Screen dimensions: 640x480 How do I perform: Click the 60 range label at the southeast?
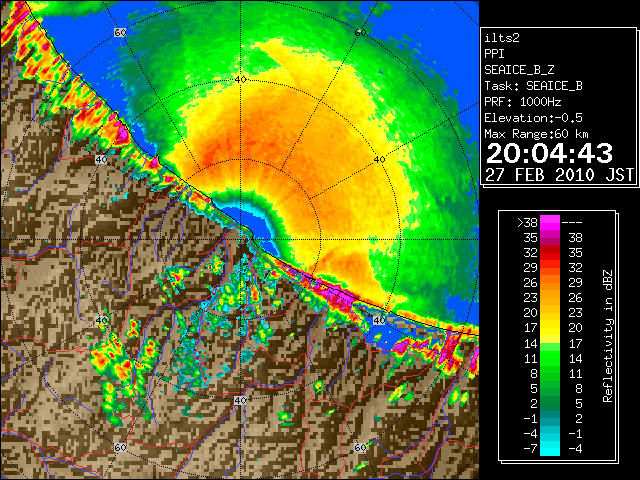pyautogui.click(x=360, y=447)
